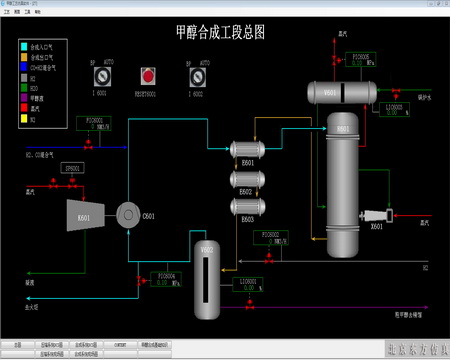Screen dimensions: 450x360
Task: Open the E603 heat exchanger
Action: (x=248, y=206)
